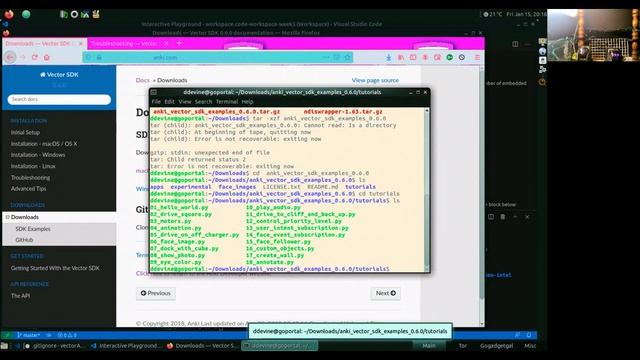Viewport: 640px width, 360px height.
Task: Switch to Downloads — Vector S... taskbar window
Action: [202, 346]
